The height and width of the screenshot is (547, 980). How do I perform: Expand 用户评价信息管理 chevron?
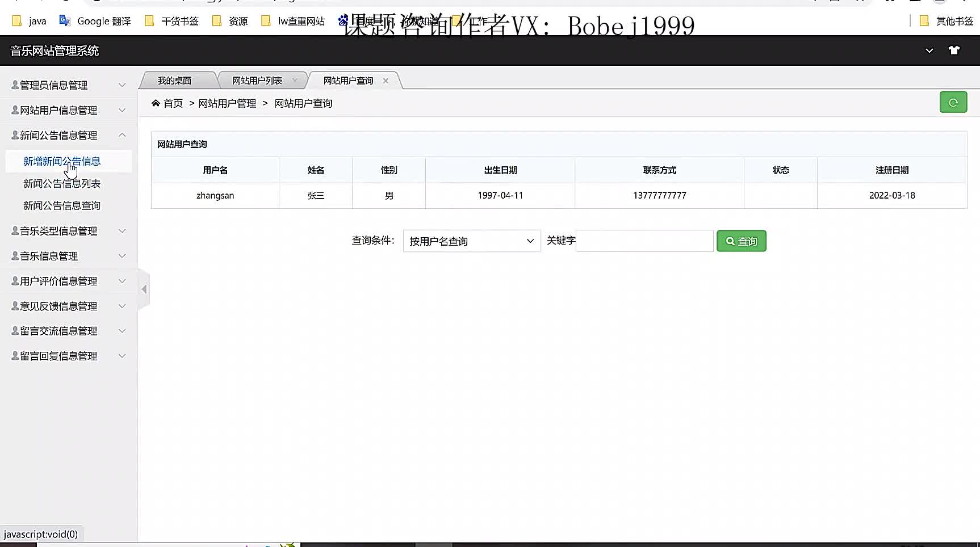pyautogui.click(x=122, y=281)
